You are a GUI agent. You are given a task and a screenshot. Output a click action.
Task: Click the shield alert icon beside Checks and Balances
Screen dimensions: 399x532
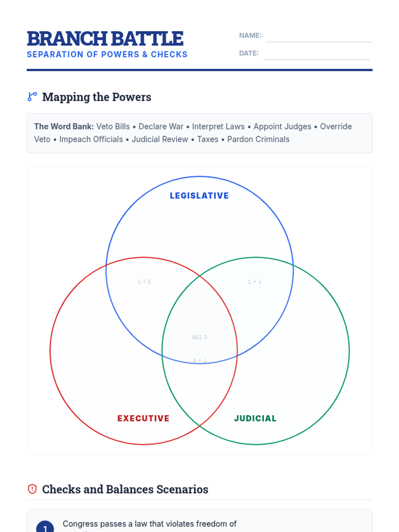coord(32,489)
